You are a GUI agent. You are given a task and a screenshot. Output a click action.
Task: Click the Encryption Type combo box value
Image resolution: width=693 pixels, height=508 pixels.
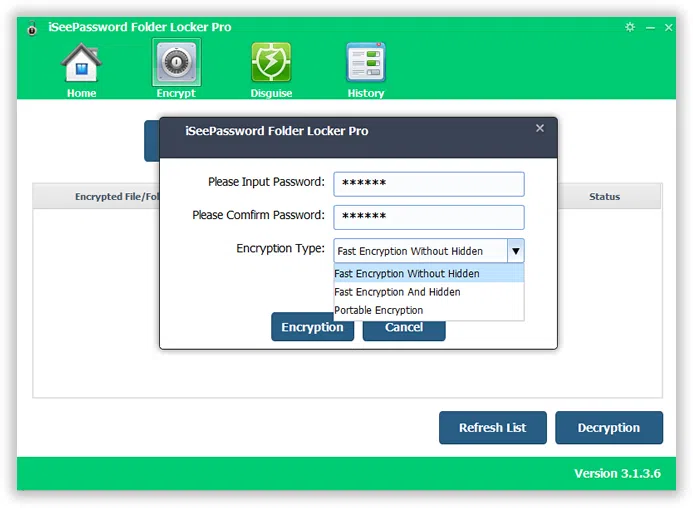pos(421,251)
